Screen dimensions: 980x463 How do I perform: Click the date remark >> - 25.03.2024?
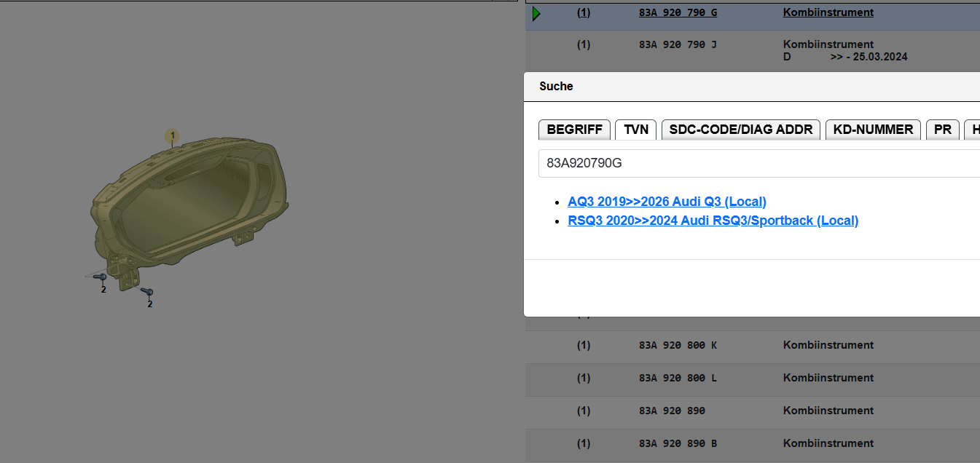point(869,57)
